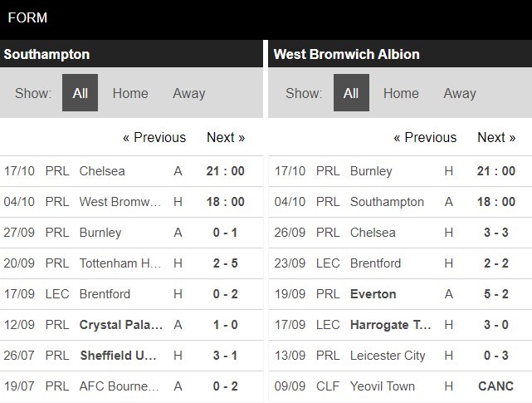
Task: Open West Bromwich Albion Previous results
Action: tap(425, 137)
